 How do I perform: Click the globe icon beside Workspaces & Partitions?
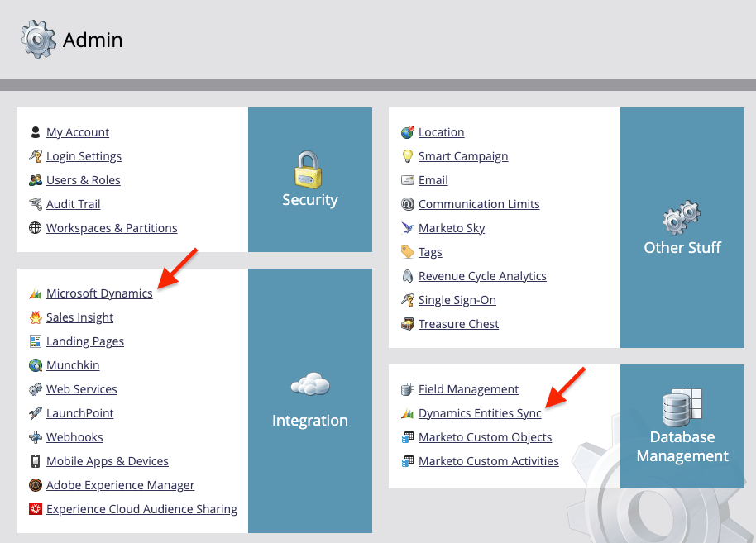[x=35, y=228]
